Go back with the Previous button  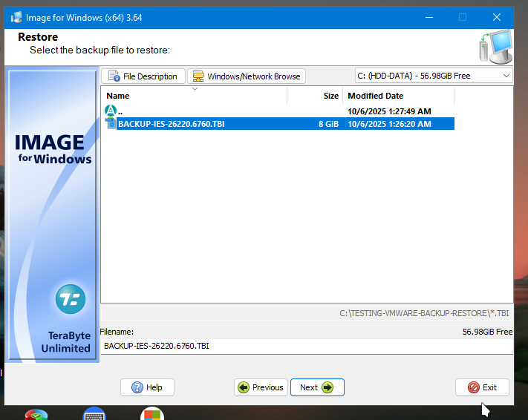click(x=261, y=387)
